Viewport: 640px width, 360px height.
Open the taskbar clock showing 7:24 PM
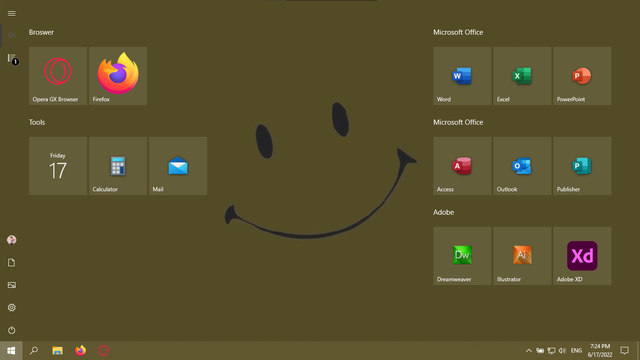[600, 351]
